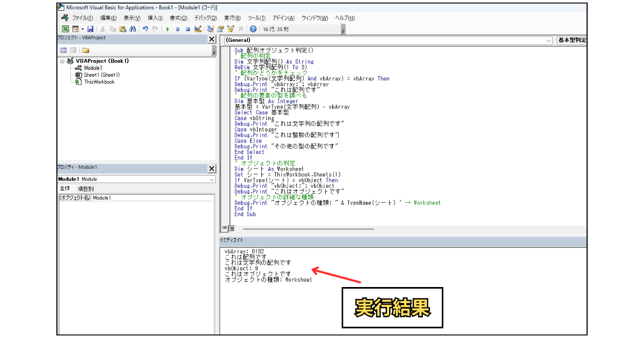Switch to full module view at code pane bottom
644x338 pixels.
232,229
